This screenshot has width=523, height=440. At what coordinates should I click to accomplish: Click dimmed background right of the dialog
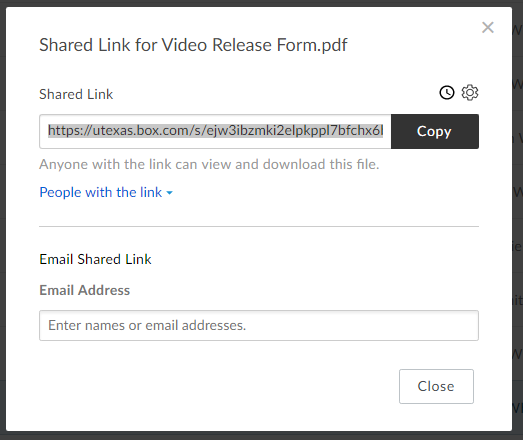coord(518,220)
